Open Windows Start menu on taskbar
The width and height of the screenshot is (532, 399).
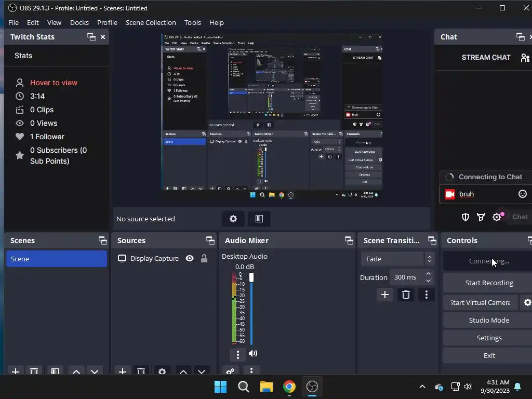(x=220, y=387)
